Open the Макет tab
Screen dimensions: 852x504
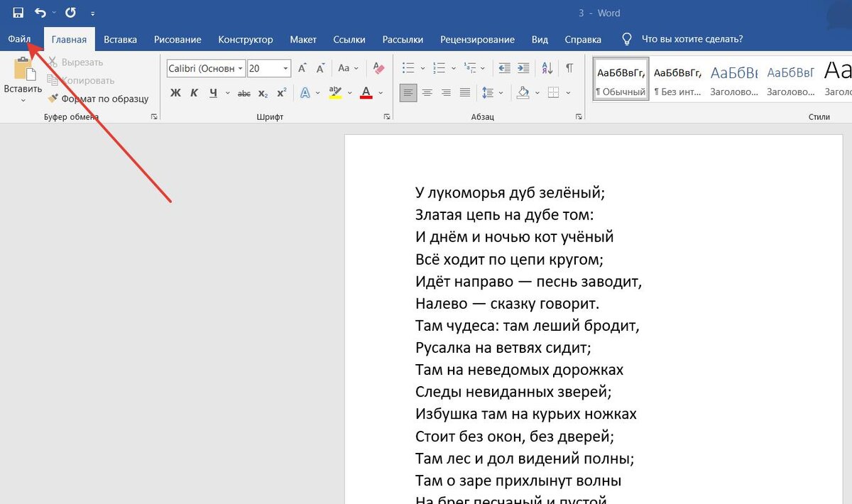tap(303, 40)
